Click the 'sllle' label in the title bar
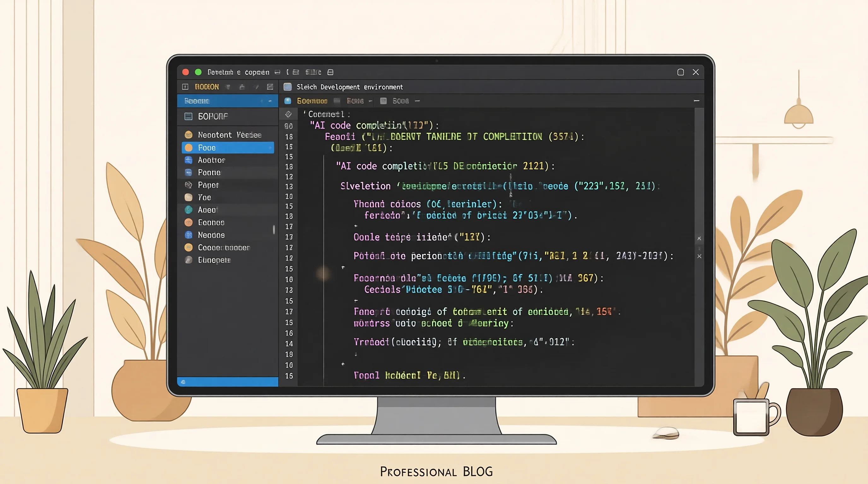This screenshot has height=484, width=868. pos(313,72)
